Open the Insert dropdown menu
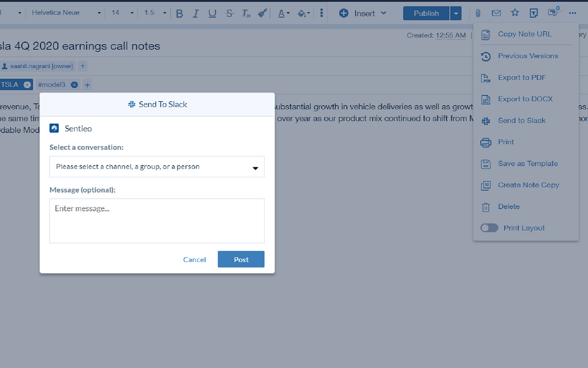588x368 pixels. click(x=362, y=14)
